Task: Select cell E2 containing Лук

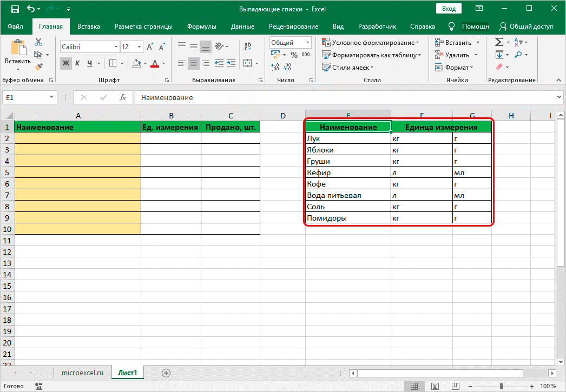Action: (347, 138)
